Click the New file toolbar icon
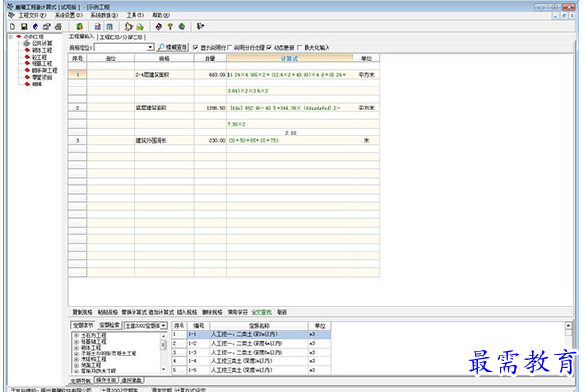Screen dimensions: 585x392 click(12, 27)
